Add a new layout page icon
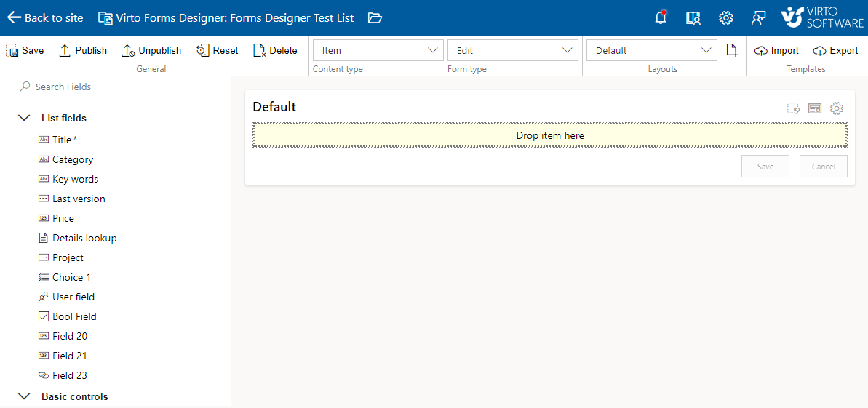868x408 pixels. [x=732, y=50]
